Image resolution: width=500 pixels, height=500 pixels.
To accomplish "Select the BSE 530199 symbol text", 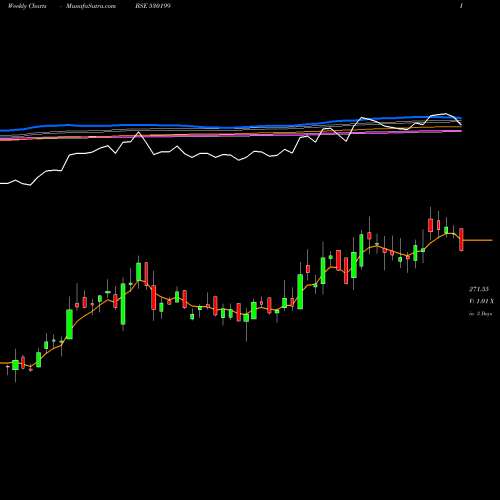I will (x=153, y=6).
